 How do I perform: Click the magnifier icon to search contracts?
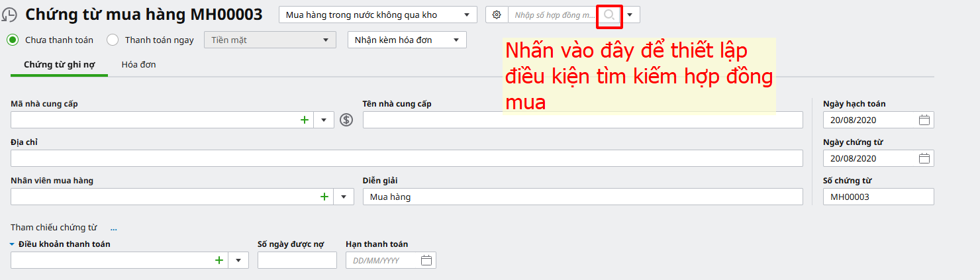click(609, 15)
